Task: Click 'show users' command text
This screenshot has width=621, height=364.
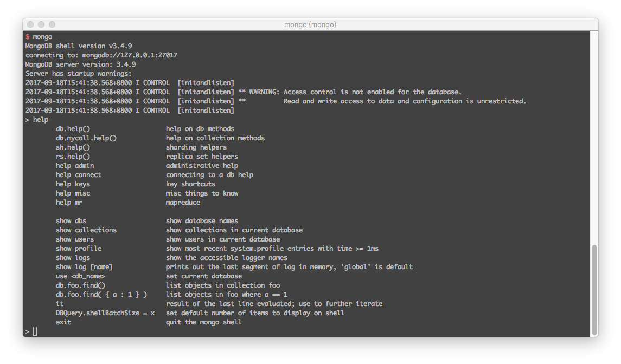Action: pos(75,239)
